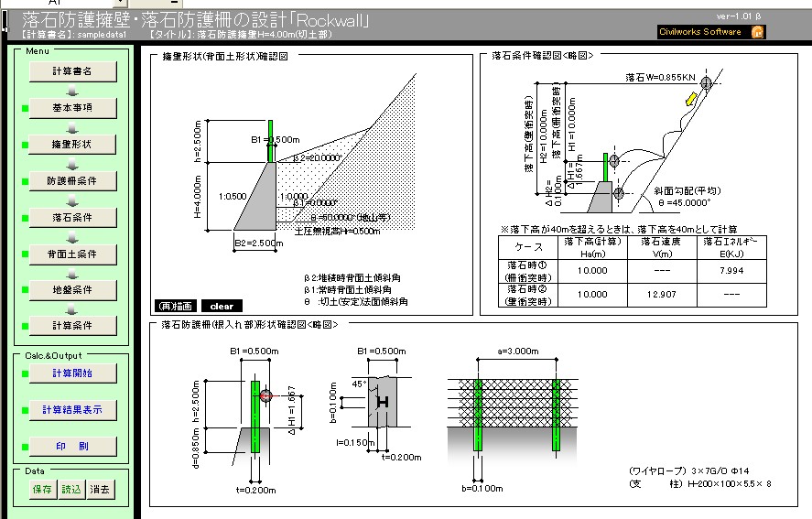Image resolution: width=812 pixels, height=519 pixels.
Task: Click table cell value 12.907
Action: pyautogui.click(x=661, y=294)
